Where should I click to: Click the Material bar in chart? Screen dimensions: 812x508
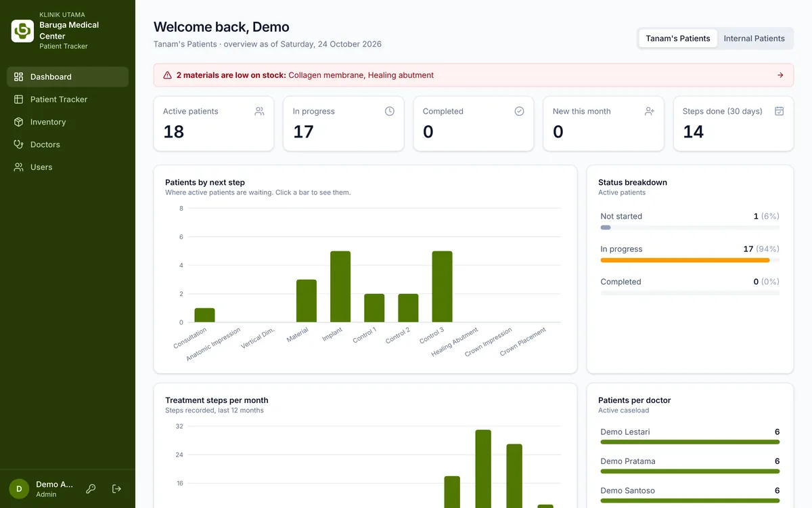coord(307,301)
